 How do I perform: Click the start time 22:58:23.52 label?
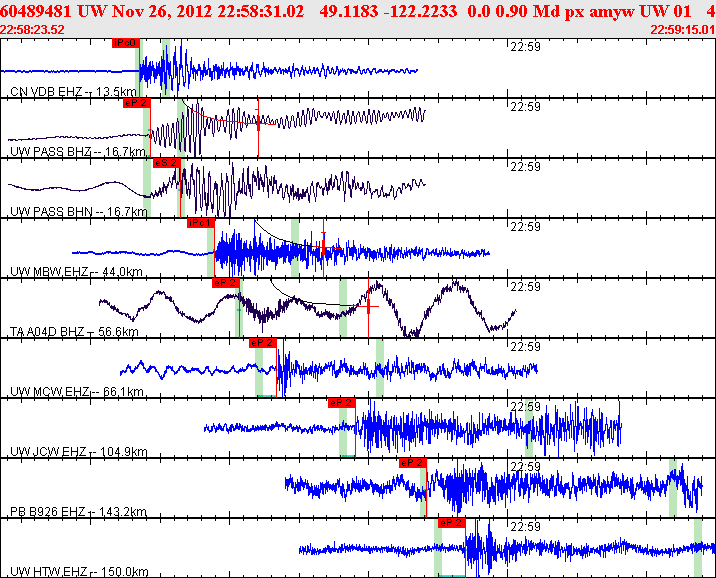pyautogui.click(x=32, y=30)
